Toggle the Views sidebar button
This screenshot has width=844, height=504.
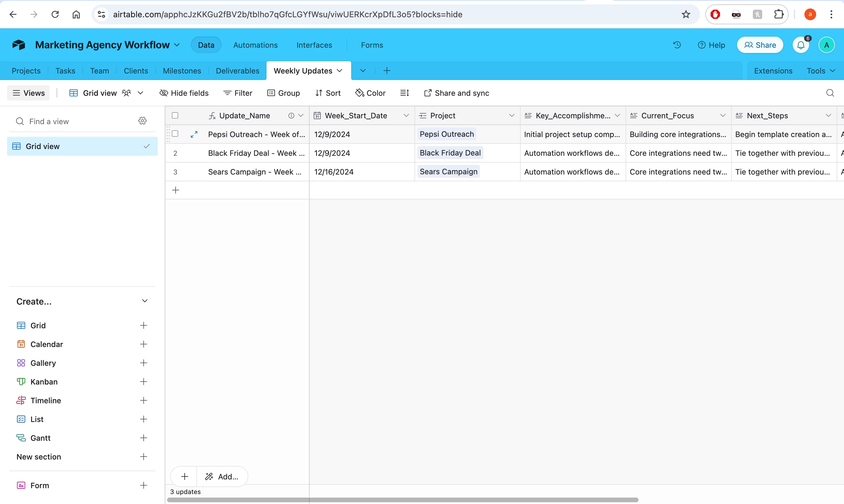pos(28,93)
